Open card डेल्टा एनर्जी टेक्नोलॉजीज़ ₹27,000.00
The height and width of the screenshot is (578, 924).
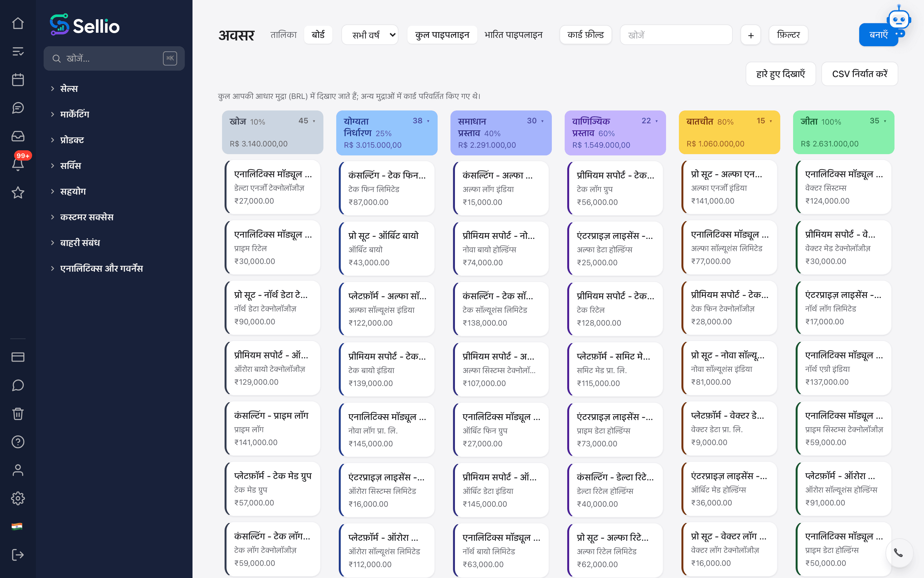(x=273, y=187)
